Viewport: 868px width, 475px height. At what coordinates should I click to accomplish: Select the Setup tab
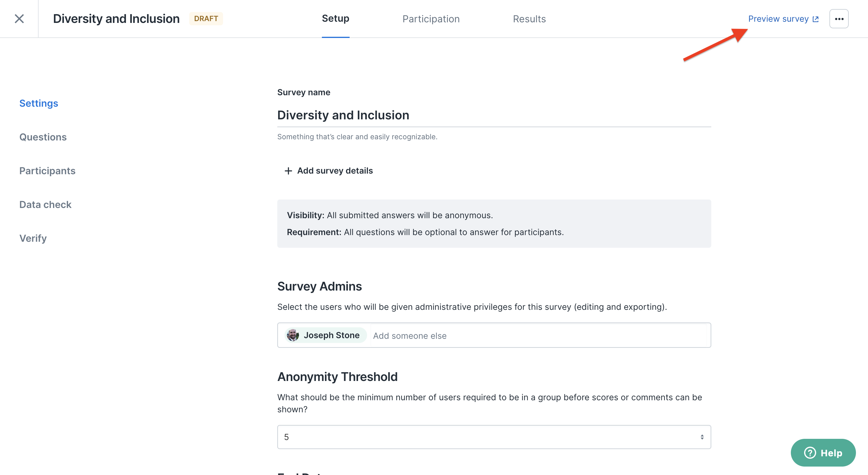tap(335, 18)
